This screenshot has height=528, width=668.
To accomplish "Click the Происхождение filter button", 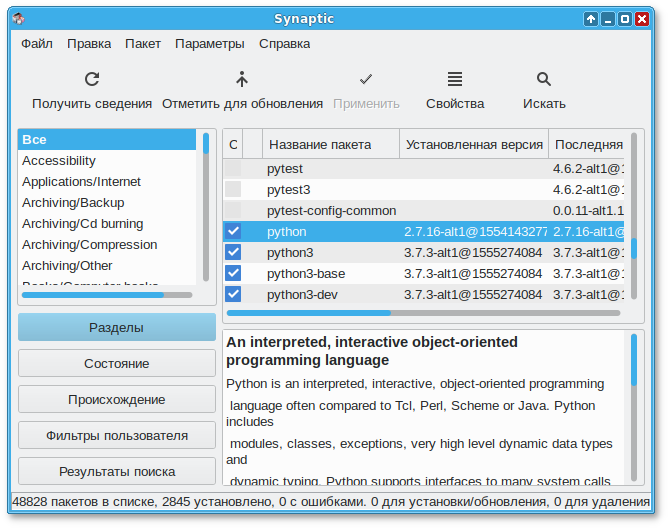I will pos(117,399).
